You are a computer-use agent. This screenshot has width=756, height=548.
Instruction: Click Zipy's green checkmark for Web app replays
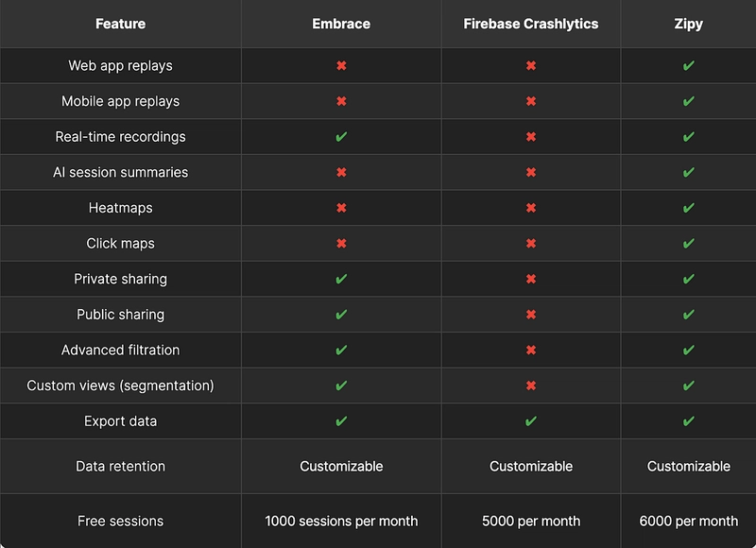pyautogui.click(x=689, y=65)
